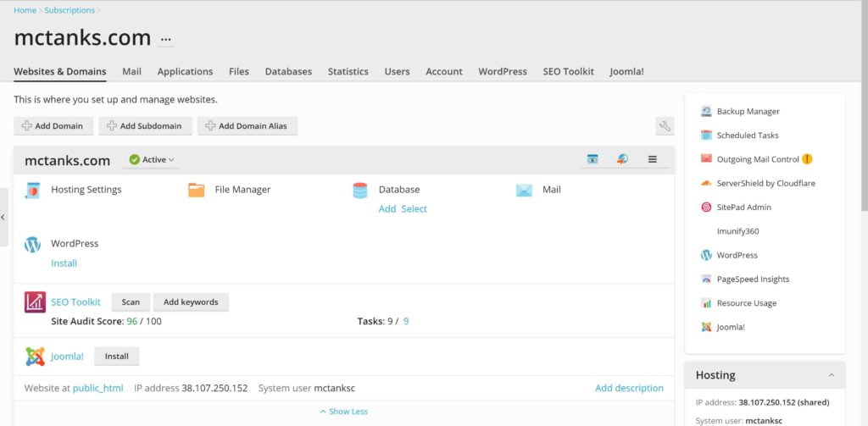Select the WordPress tab
This screenshot has width=868, height=426.
(503, 71)
